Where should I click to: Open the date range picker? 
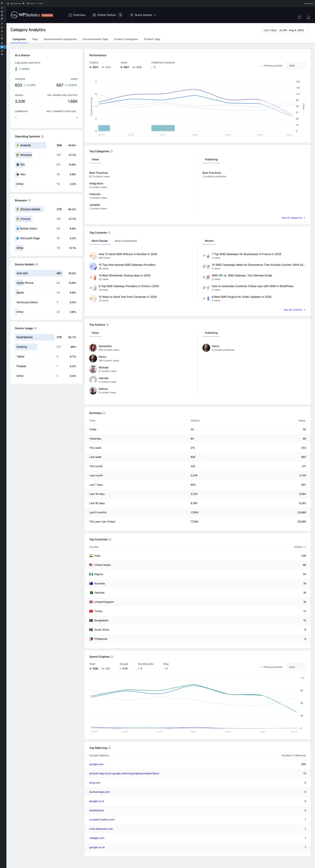pos(285,30)
